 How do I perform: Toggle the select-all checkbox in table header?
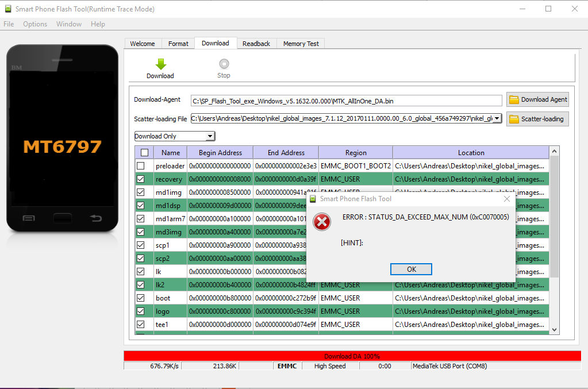click(x=144, y=153)
